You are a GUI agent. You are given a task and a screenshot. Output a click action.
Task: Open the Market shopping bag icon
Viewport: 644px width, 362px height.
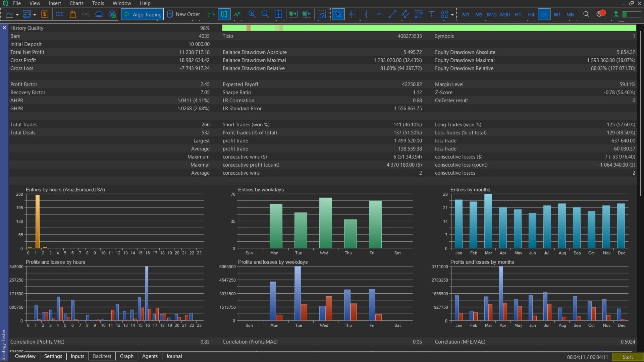[73, 14]
